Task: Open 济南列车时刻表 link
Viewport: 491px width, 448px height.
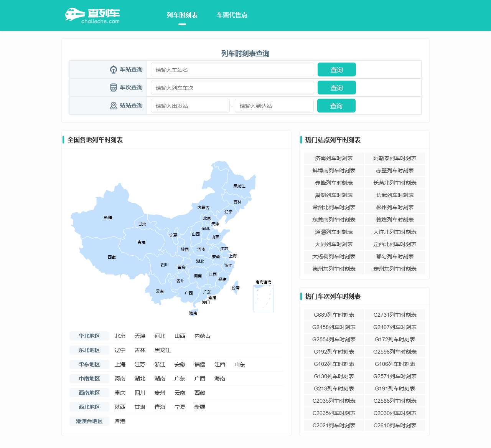Action: click(334, 158)
